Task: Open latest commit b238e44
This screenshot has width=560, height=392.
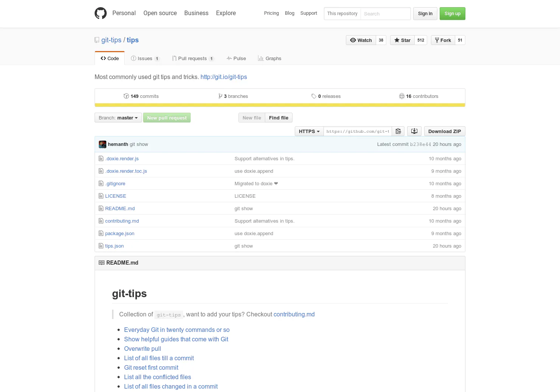Action: point(420,144)
